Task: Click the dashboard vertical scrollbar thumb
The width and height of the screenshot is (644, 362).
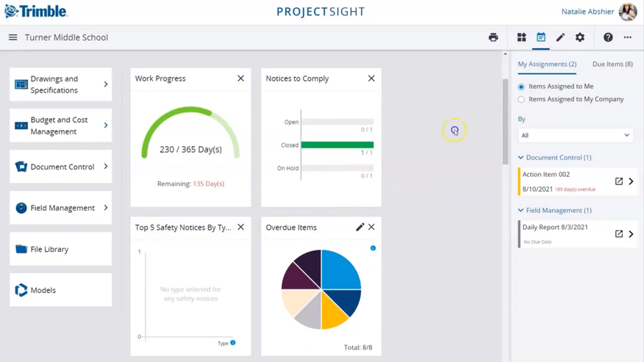Action: click(505, 121)
